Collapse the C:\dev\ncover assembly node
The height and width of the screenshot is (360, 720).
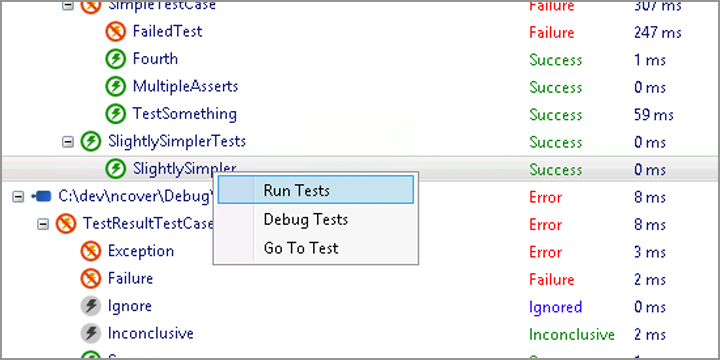[x=18, y=197]
